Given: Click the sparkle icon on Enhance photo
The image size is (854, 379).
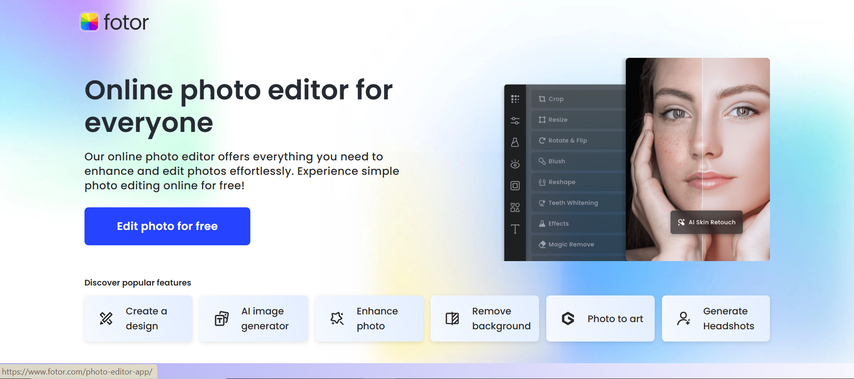Looking at the screenshot, I should (x=337, y=319).
